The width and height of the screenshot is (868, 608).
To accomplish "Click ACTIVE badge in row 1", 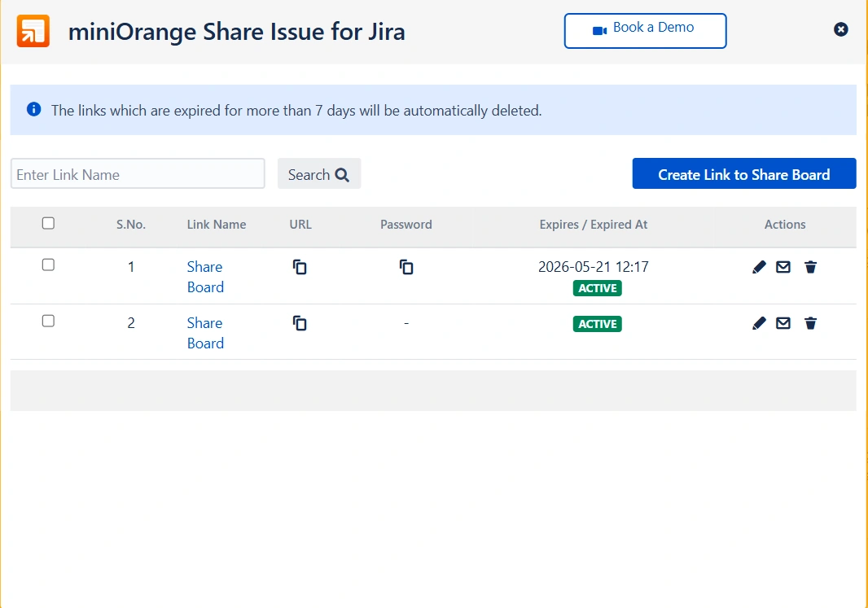I will 598,288.
